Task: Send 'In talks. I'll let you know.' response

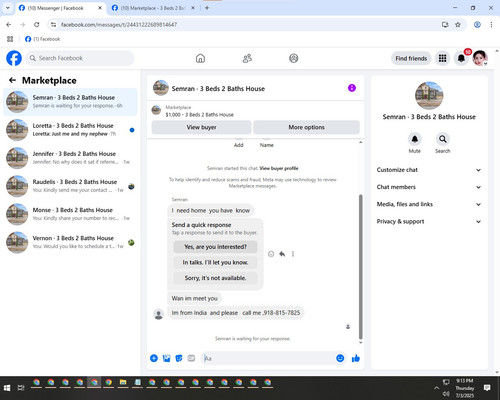Action: (215, 263)
